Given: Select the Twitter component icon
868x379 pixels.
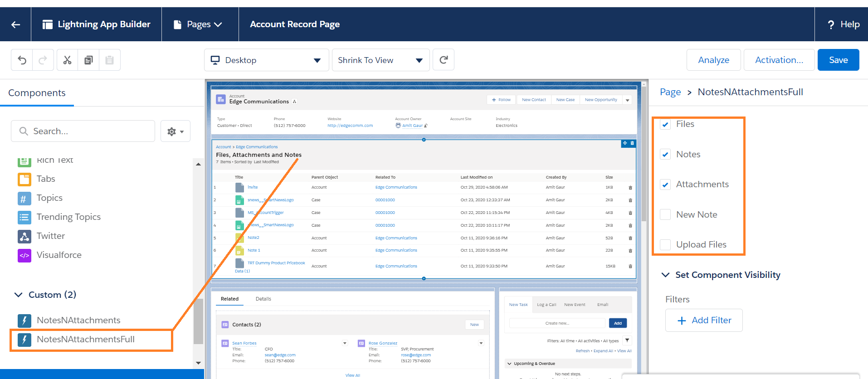Looking at the screenshot, I should [24, 236].
